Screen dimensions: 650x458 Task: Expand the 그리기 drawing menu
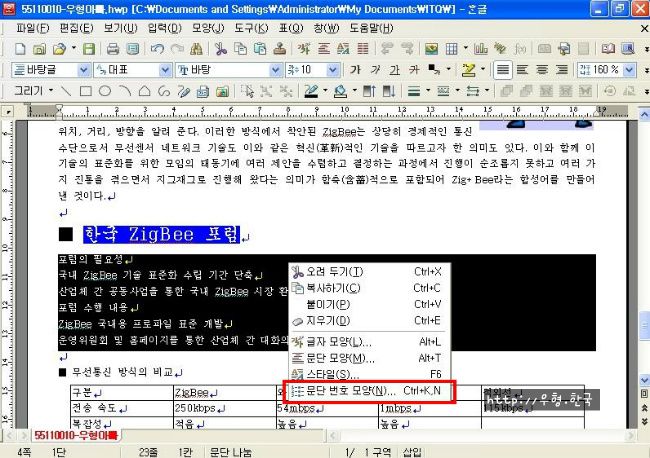click(x=34, y=90)
